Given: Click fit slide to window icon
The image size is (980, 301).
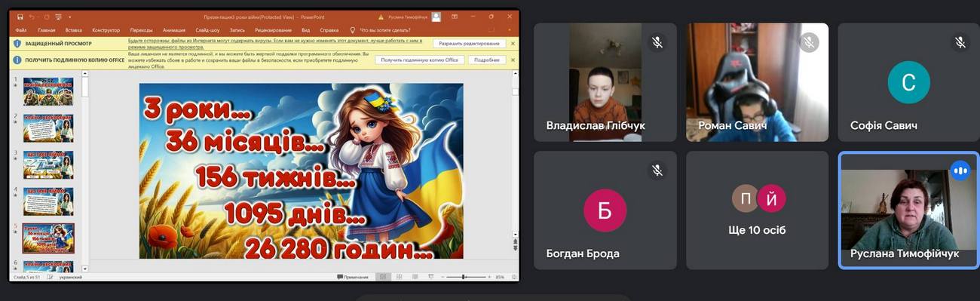Looking at the screenshot, I should point(513,277).
